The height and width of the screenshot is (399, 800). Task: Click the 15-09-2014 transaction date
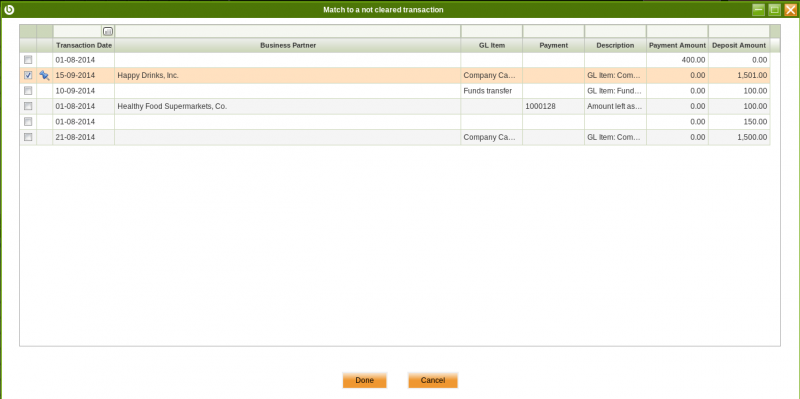point(76,76)
